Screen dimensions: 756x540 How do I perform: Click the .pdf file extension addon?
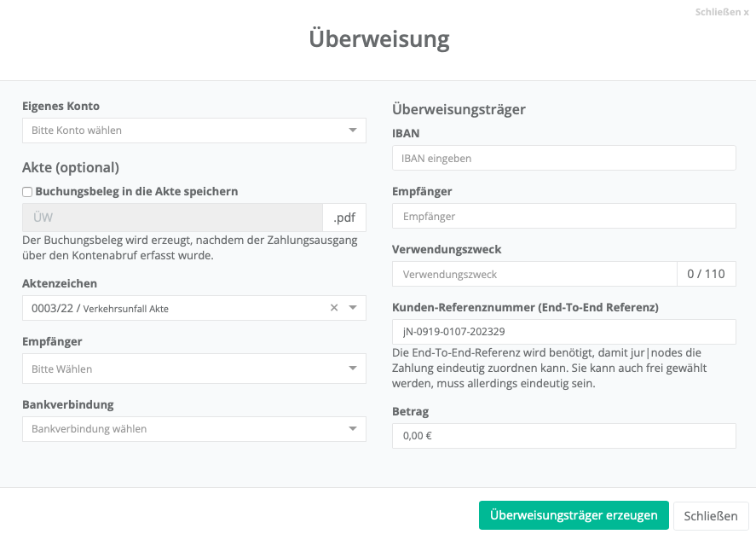(x=344, y=218)
